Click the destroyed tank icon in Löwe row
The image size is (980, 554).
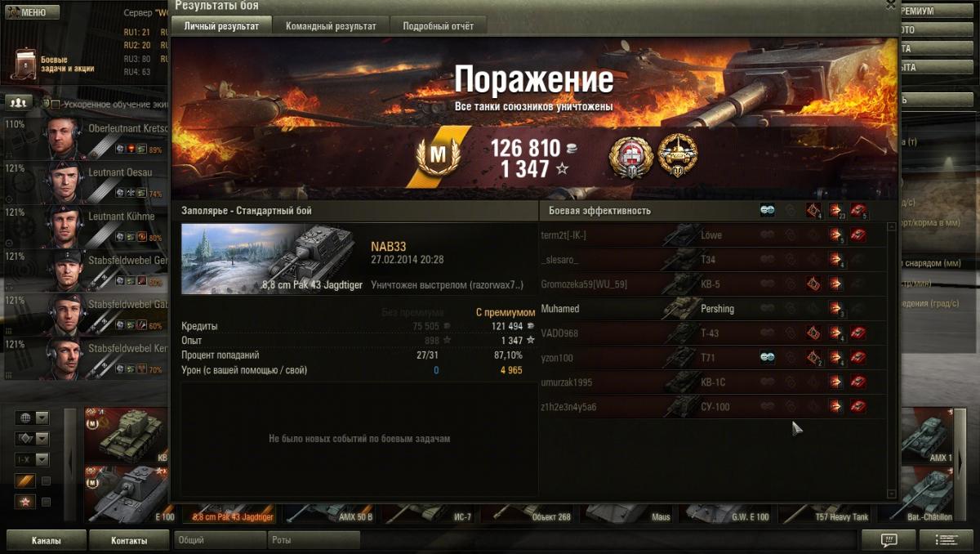tap(858, 235)
